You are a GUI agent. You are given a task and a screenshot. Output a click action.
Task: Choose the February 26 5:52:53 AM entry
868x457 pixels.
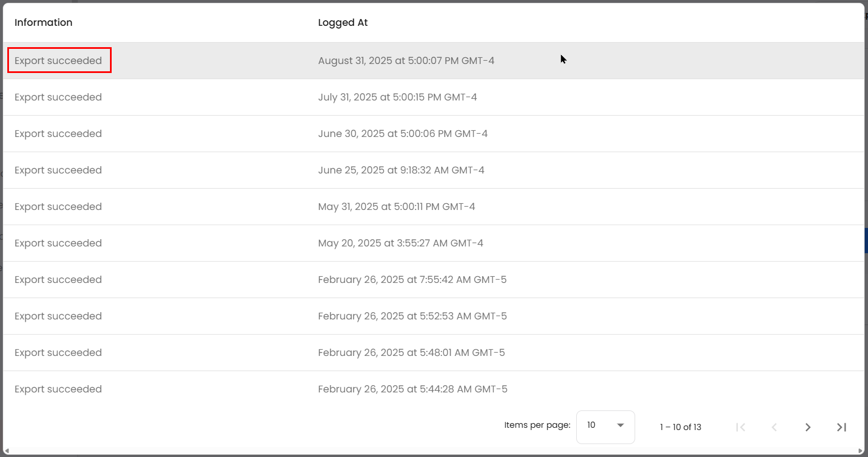pos(412,316)
